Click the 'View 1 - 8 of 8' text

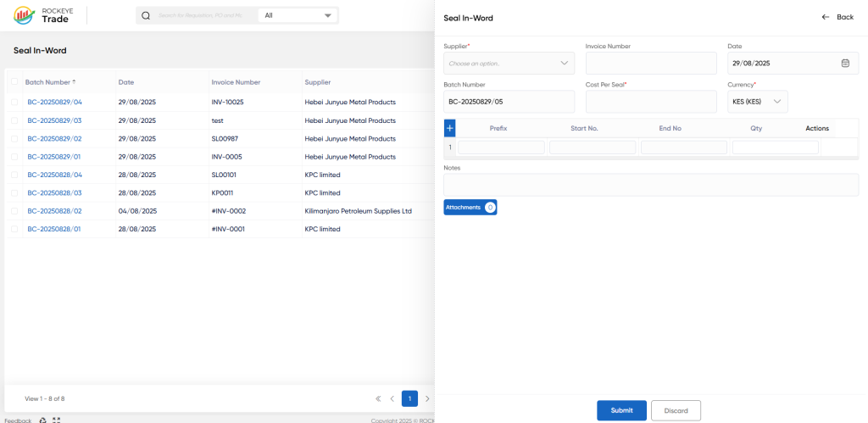[x=45, y=398]
